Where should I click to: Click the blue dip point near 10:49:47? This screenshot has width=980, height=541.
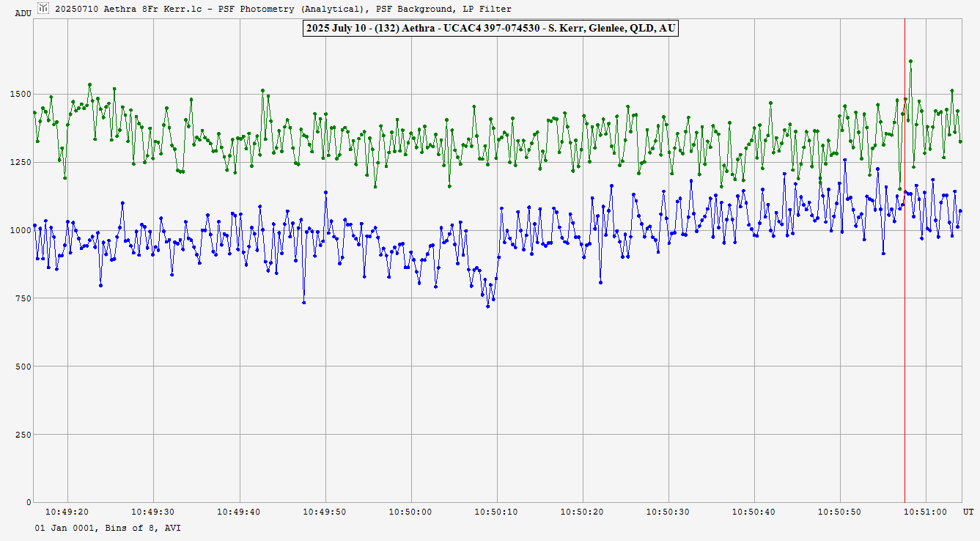[303, 302]
